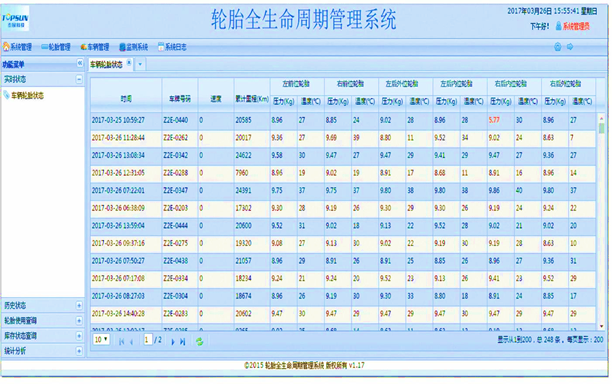Go to the next page icon
The height and width of the screenshot is (384, 612).
coord(173,342)
